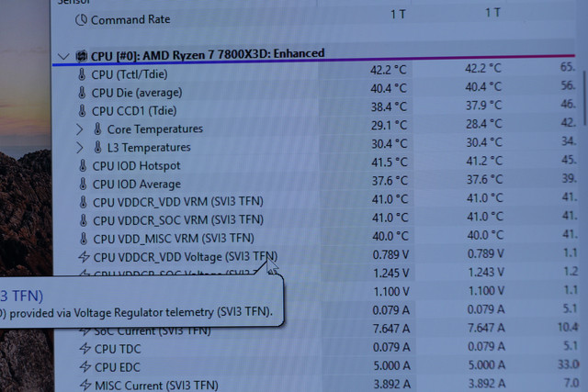Screen dimensions: 588x392
Task: Select the CPU IOD Average label
Action: click(x=137, y=184)
